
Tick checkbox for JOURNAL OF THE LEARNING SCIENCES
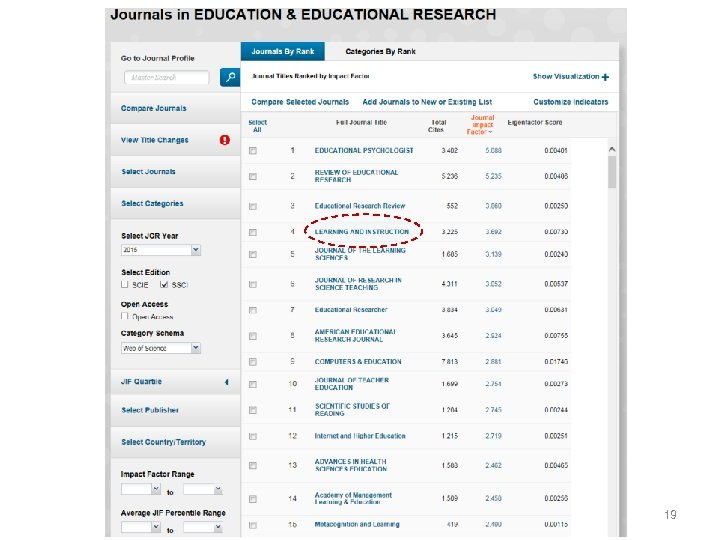(x=253, y=254)
